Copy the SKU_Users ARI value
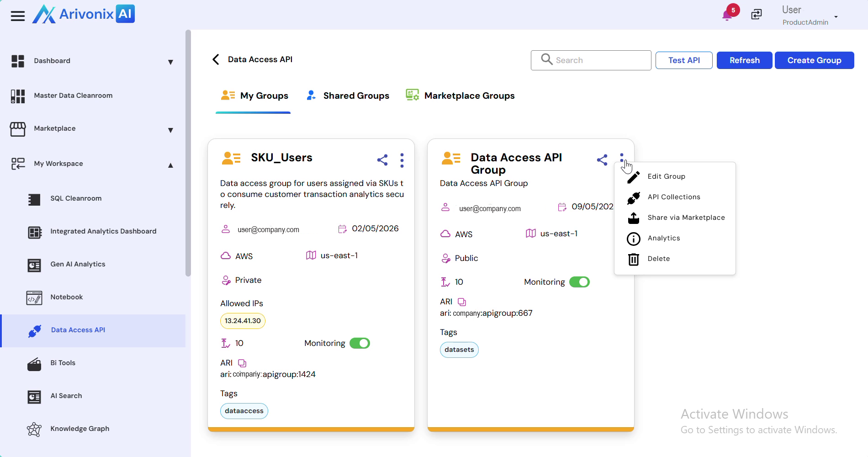 click(242, 363)
